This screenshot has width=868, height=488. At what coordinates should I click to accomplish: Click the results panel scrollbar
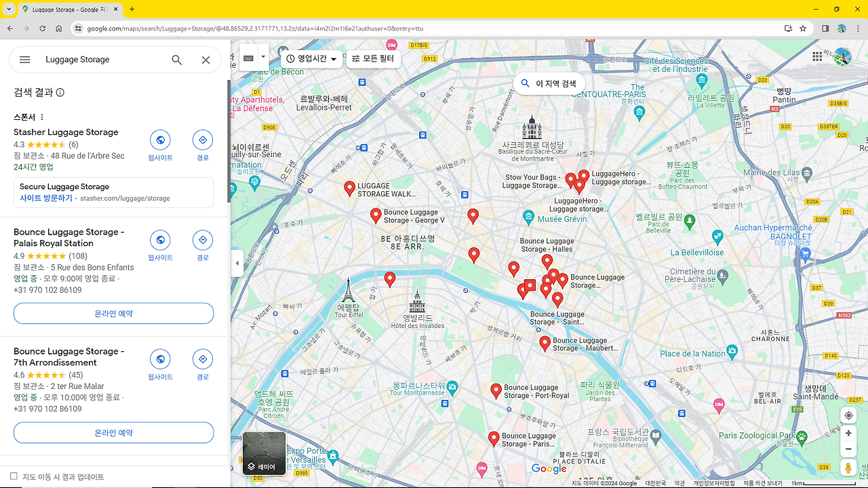pos(229,142)
